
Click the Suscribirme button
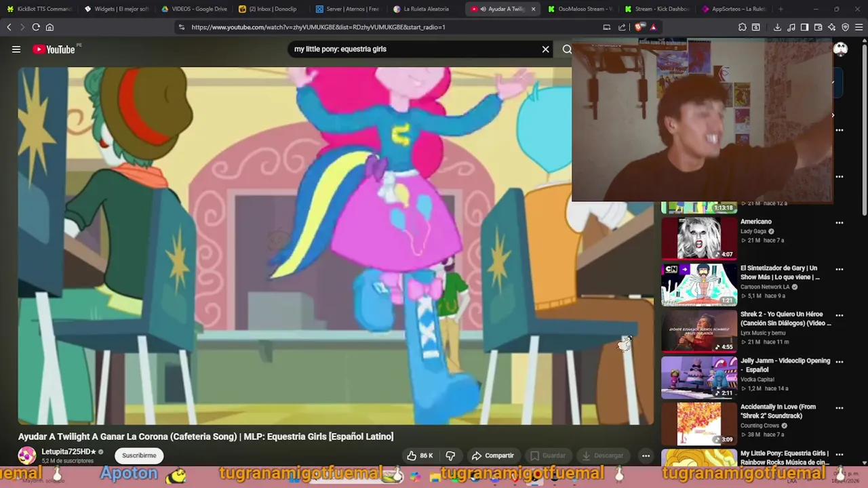pos(139,455)
